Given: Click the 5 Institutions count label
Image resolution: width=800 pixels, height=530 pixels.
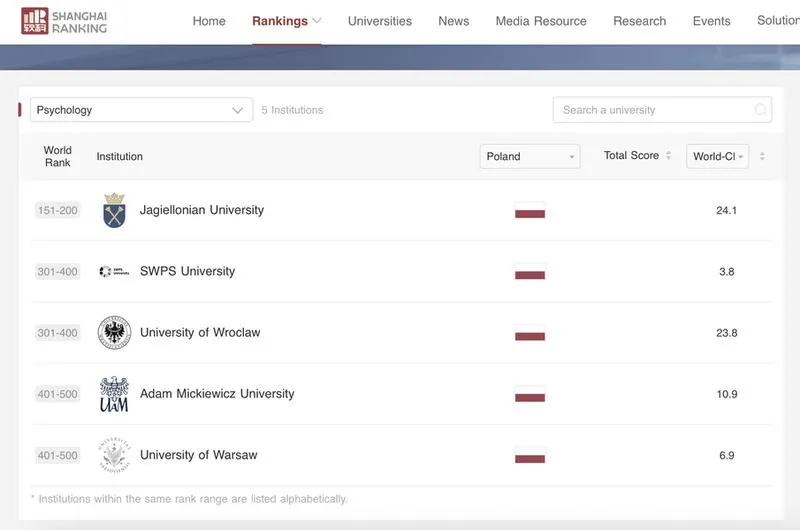Looking at the screenshot, I should (292, 110).
